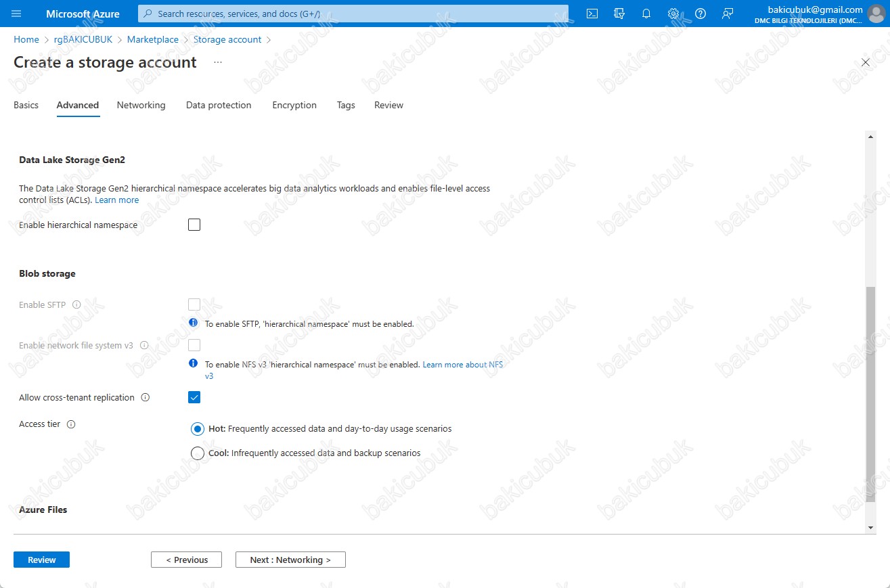Open the Data protection tab
Image resolution: width=890 pixels, height=588 pixels.
[x=219, y=105]
